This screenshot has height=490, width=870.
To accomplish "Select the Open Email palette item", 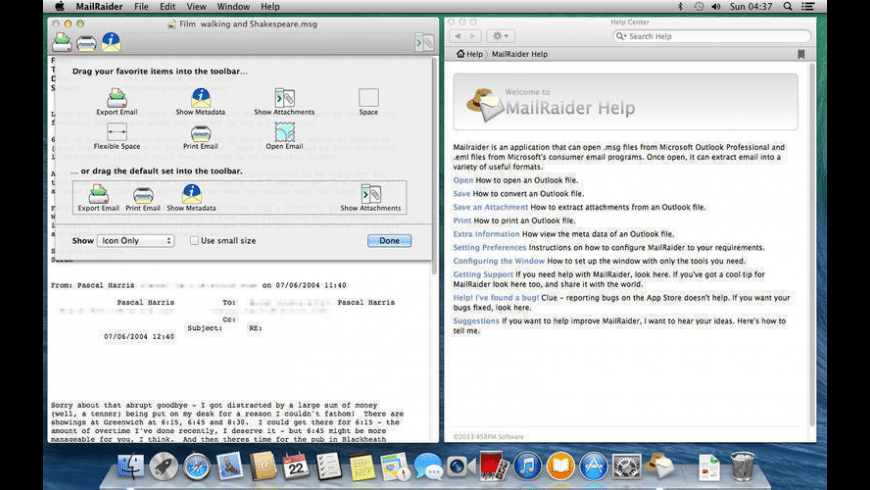I will tap(284, 137).
